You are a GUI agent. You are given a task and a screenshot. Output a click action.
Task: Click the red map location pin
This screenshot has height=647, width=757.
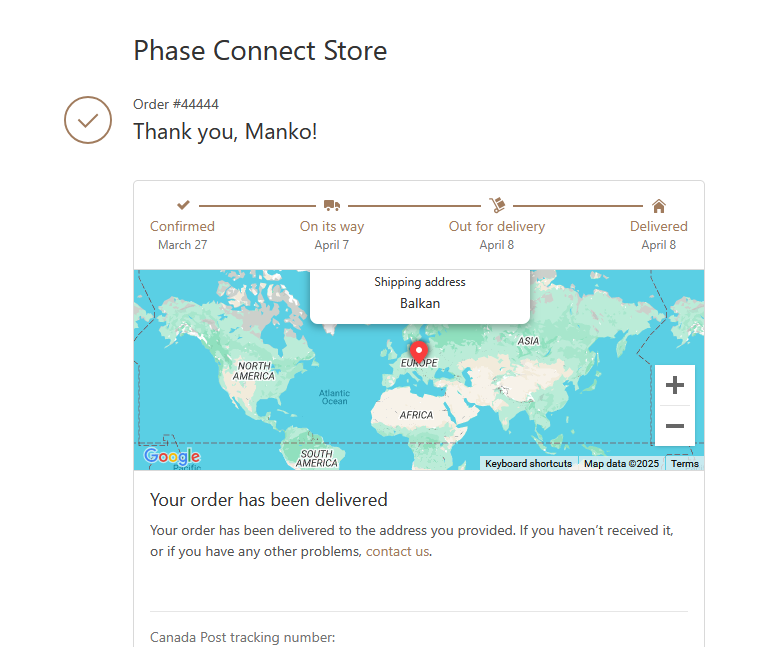(419, 350)
